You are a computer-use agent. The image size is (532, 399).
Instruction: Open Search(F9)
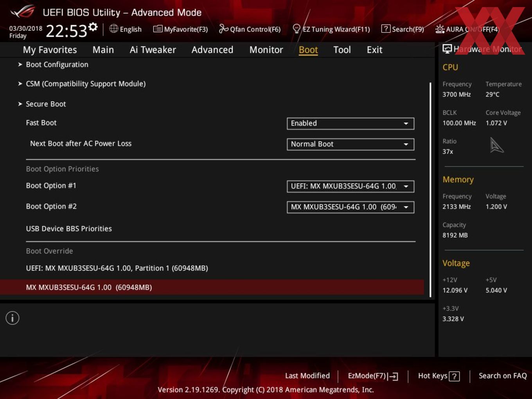[x=403, y=29]
